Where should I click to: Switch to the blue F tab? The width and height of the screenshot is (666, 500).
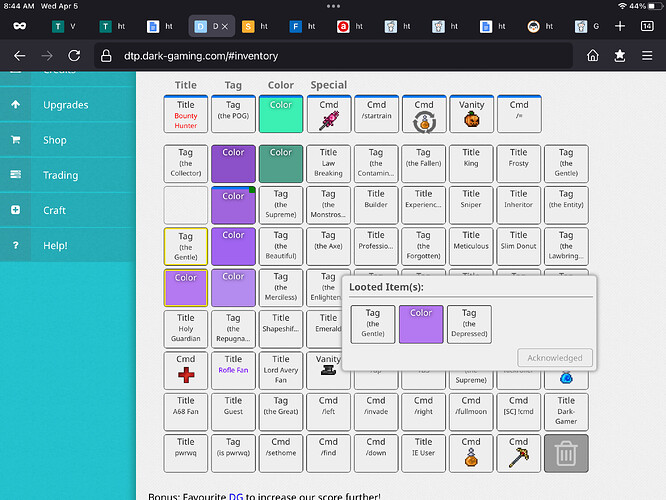tap(302, 26)
